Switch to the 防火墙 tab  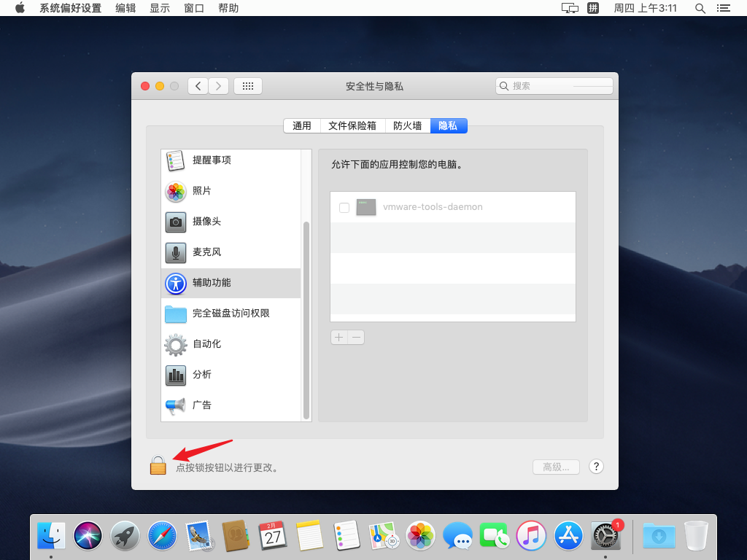pyautogui.click(x=407, y=125)
